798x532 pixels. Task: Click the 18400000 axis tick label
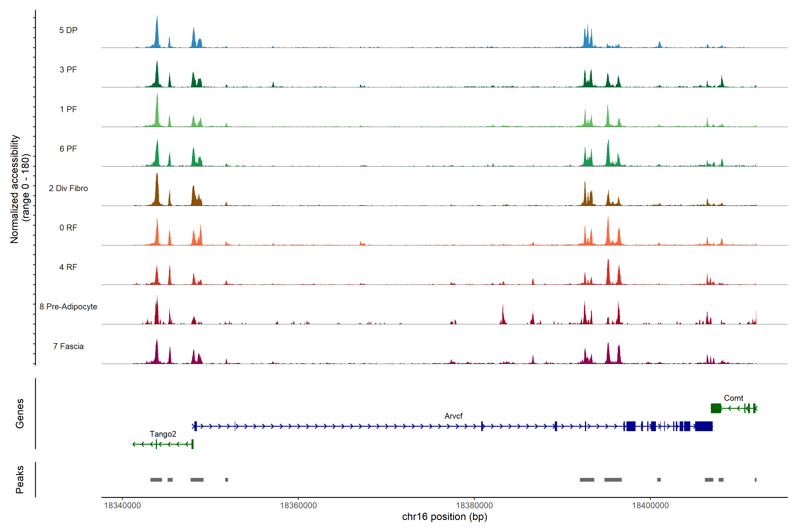point(650,506)
